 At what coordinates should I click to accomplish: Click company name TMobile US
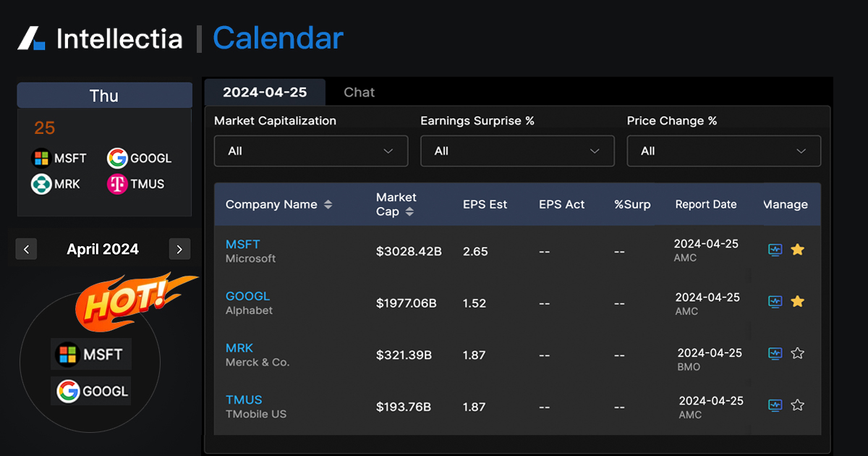[256, 415]
